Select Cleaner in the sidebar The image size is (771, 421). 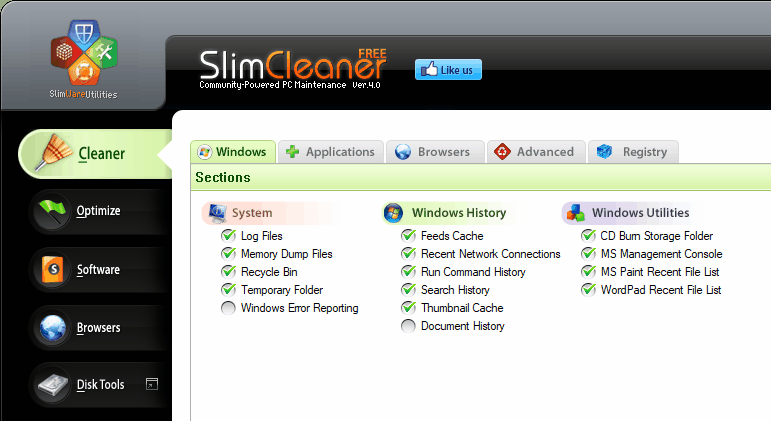click(95, 154)
